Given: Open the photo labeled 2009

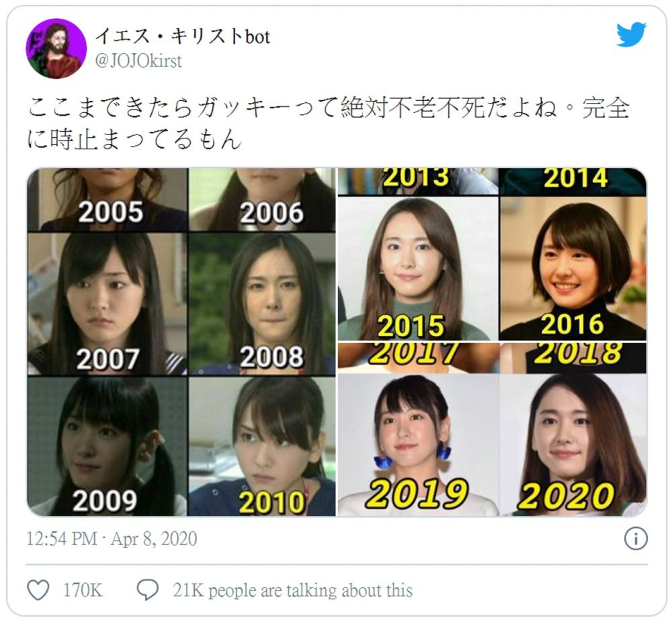Looking at the screenshot, I should (107, 446).
